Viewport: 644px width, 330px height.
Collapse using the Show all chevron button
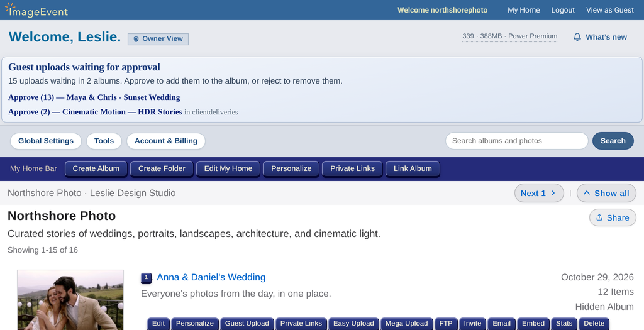587,193
